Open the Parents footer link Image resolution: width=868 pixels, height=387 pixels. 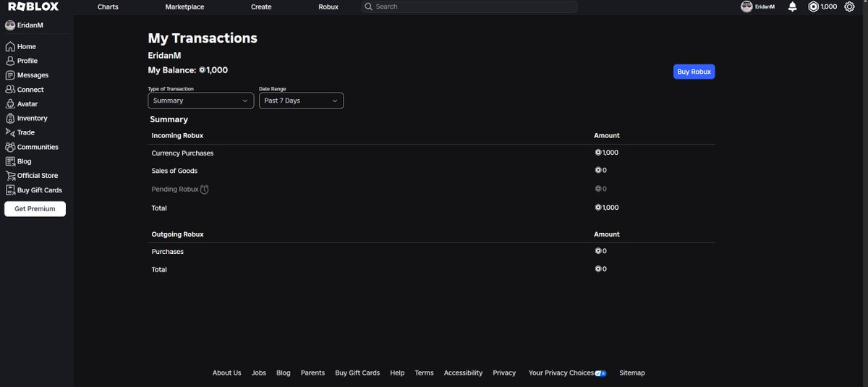312,373
